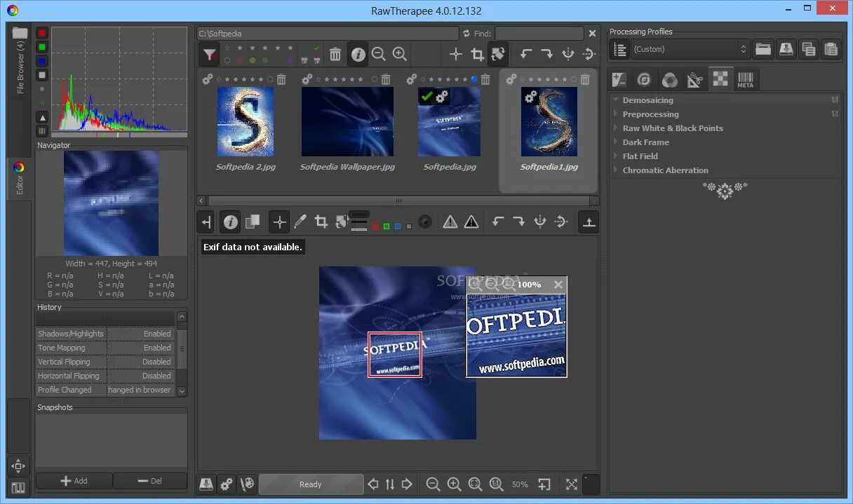Select the Shadows/Highlights history entry

(x=105, y=334)
